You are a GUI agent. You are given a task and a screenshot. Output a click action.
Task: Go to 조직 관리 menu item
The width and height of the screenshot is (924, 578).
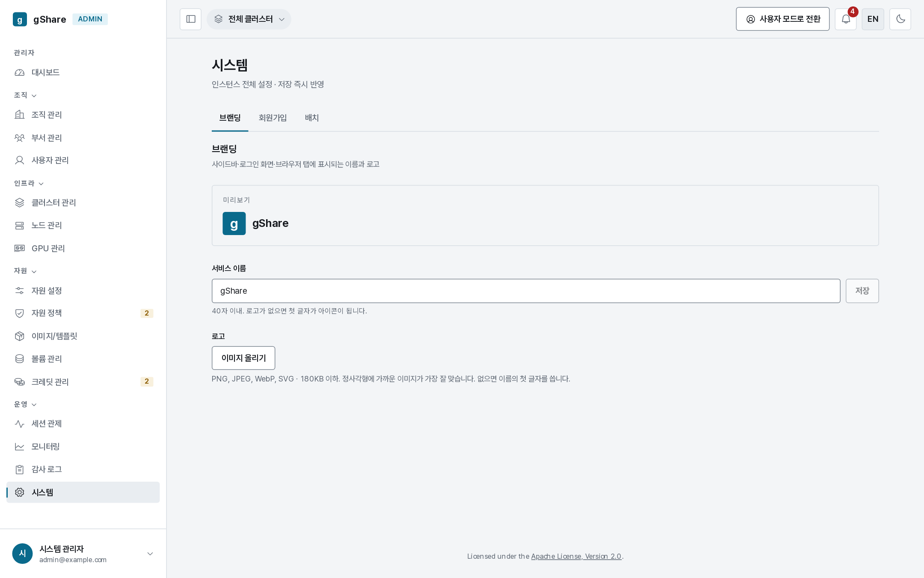coord(83,115)
